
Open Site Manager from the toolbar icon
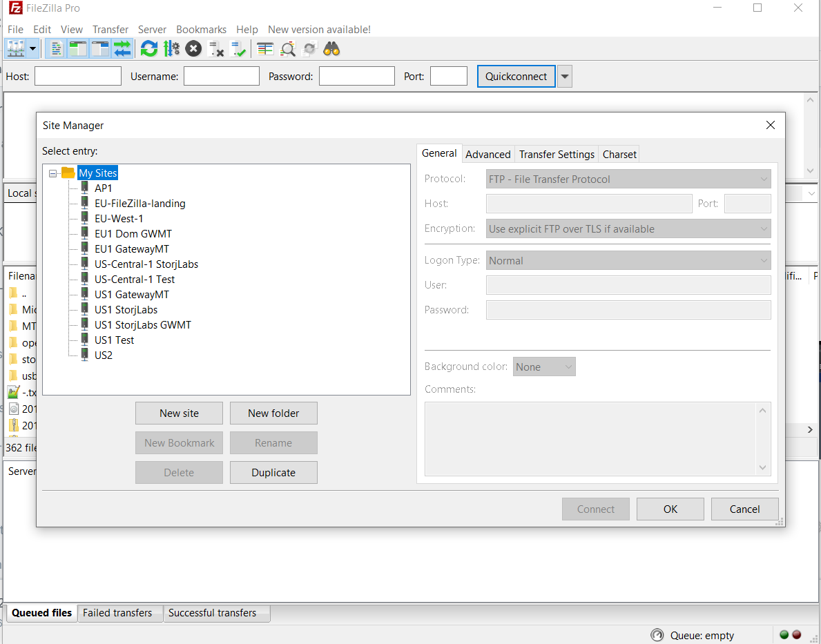point(15,49)
